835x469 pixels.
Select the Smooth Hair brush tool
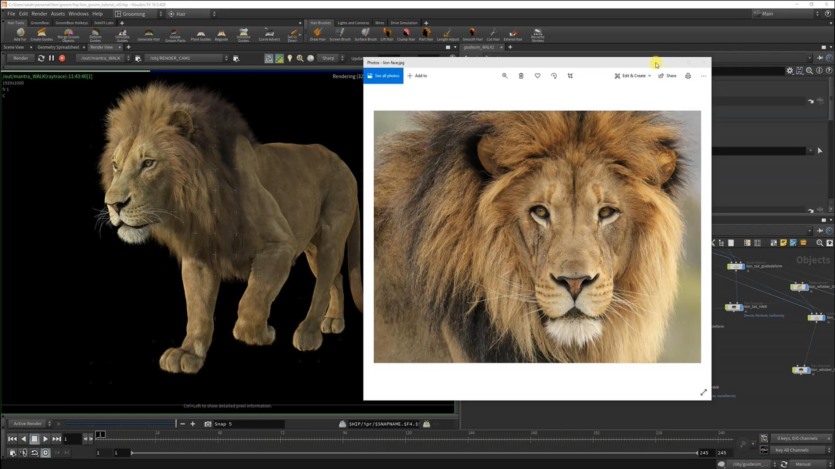coord(472,35)
